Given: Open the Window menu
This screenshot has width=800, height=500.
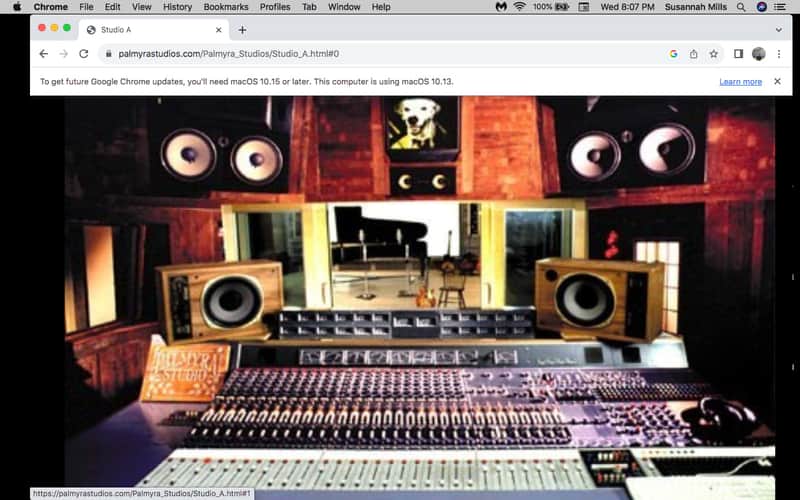Looking at the screenshot, I should point(344,7).
